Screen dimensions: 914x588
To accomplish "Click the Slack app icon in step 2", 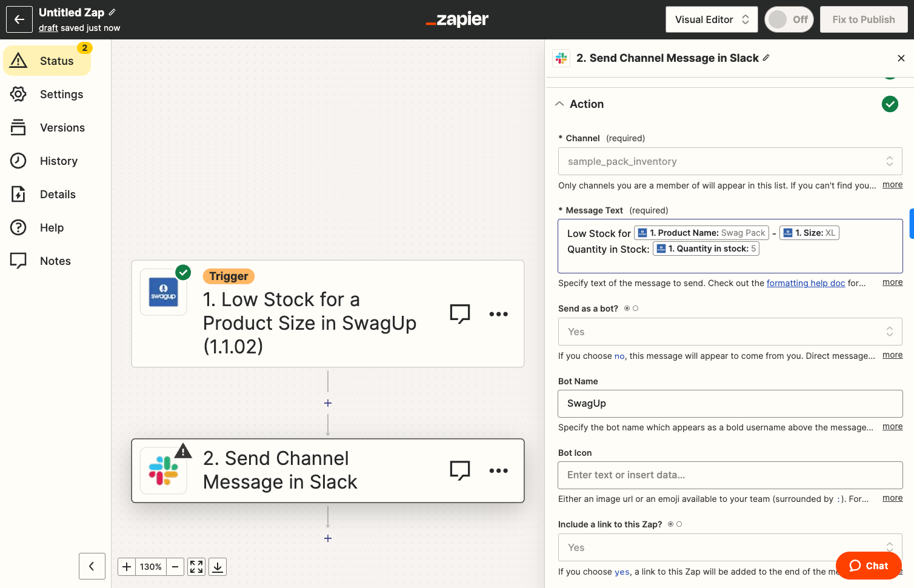I will pyautogui.click(x=164, y=471).
